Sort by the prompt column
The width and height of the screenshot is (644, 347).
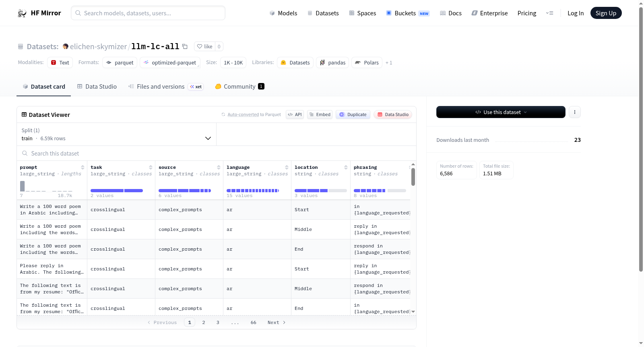[x=83, y=167]
